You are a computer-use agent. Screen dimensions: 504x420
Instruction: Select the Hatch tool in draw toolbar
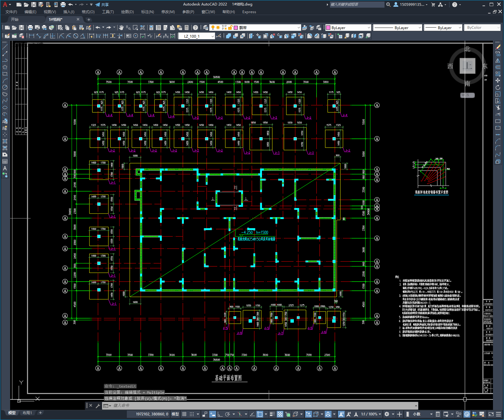tap(5, 141)
